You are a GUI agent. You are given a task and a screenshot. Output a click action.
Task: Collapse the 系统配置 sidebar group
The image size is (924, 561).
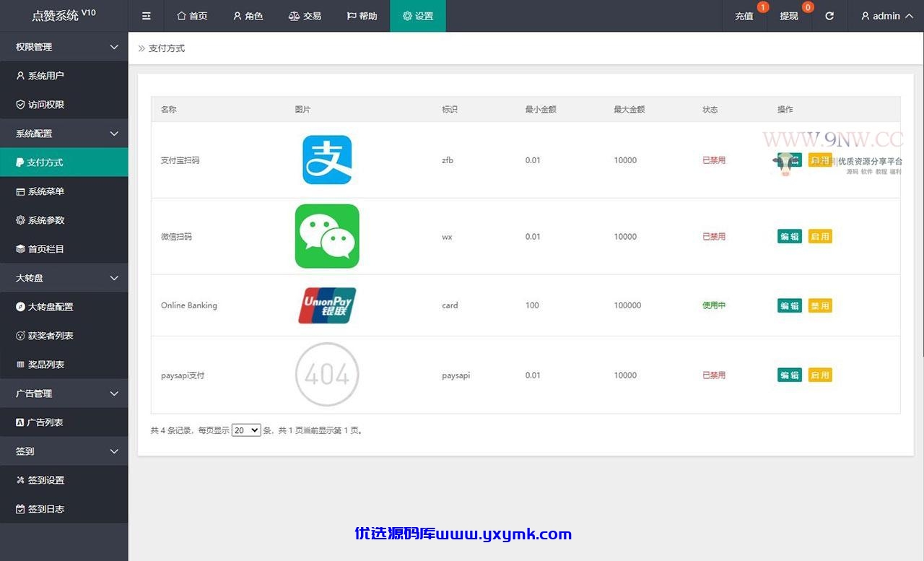[64, 134]
